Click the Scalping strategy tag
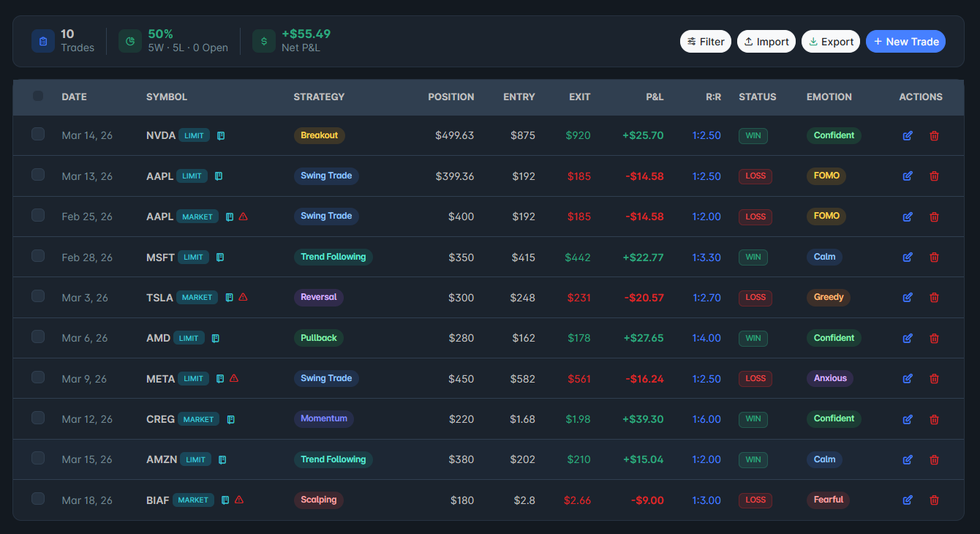Screen dimensions: 980x534 pos(319,500)
